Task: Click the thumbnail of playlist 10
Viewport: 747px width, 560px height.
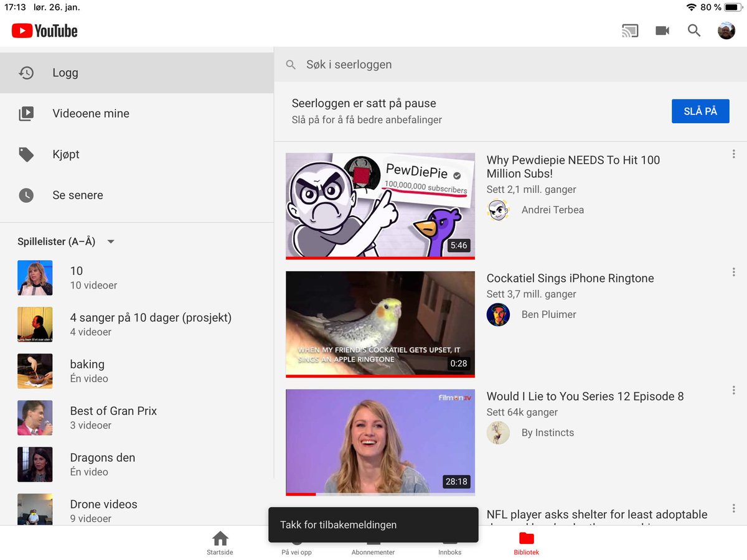Action: point(35,278)
